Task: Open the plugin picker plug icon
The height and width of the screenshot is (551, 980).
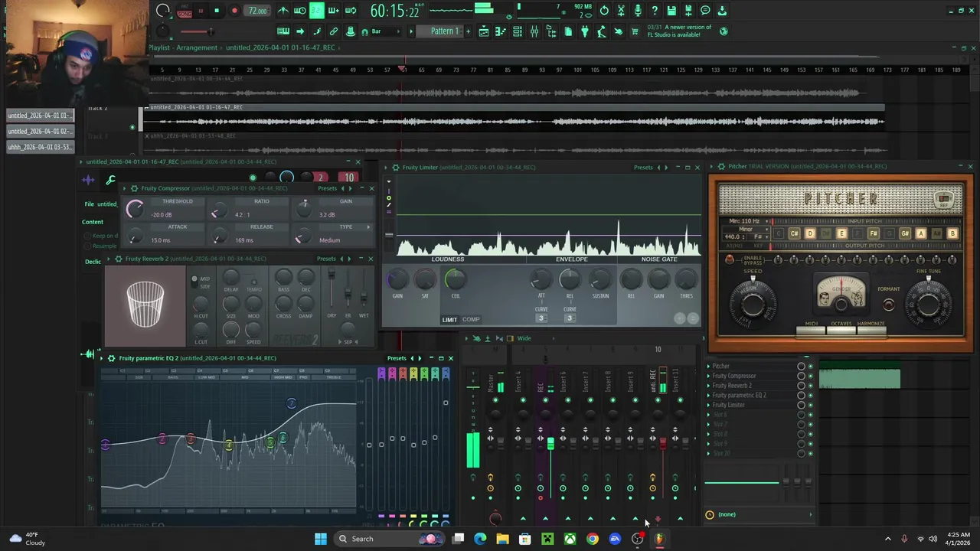Action: click(x=584, y=31)
